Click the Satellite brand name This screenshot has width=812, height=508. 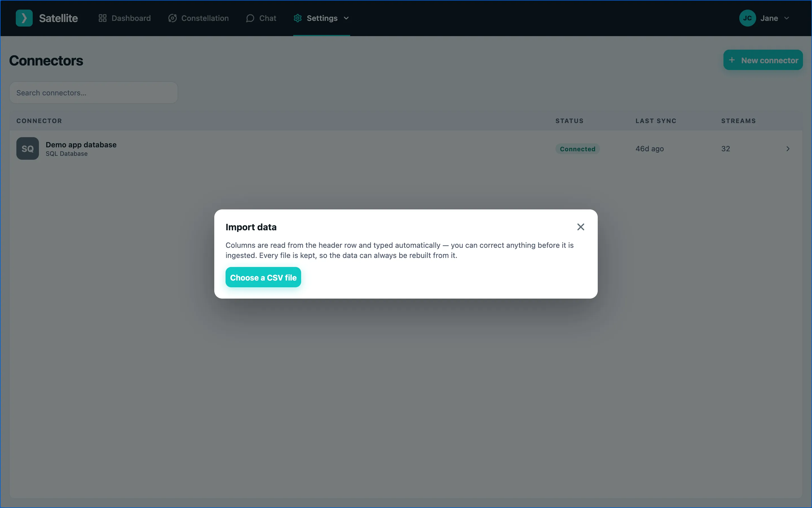(x=58, y=18)
